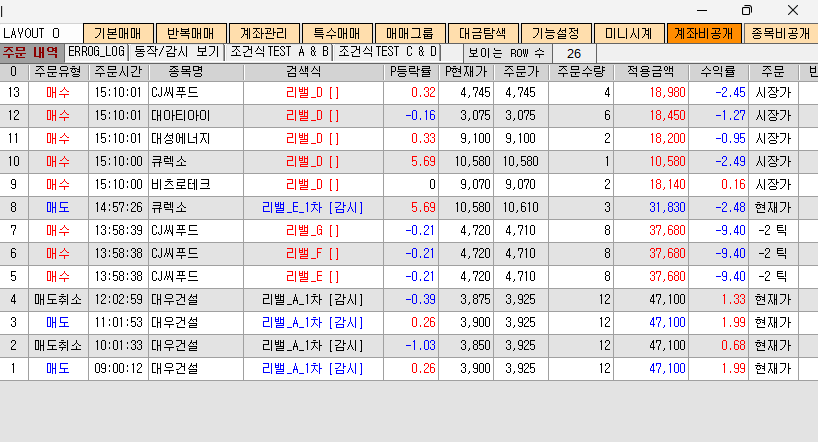The height and width of the screenshot is (442, 818).
Task: Click 주문 column header
Action: [773, 72]
